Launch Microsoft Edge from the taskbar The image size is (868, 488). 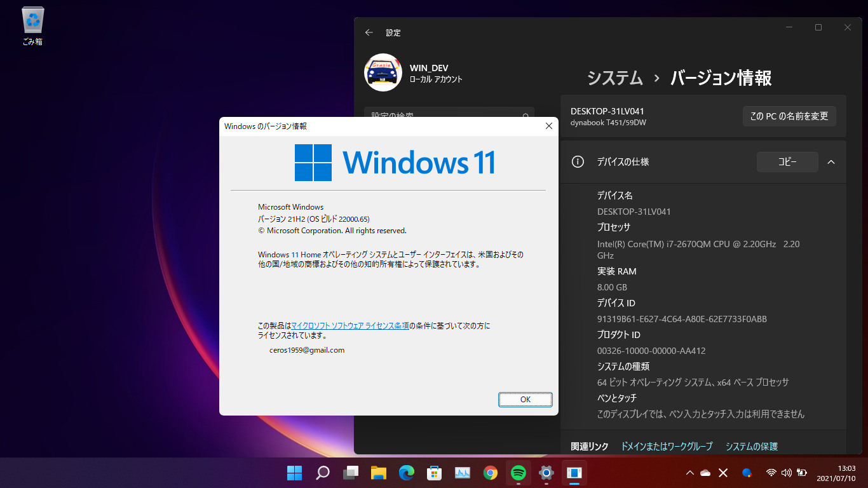(407, 473)
